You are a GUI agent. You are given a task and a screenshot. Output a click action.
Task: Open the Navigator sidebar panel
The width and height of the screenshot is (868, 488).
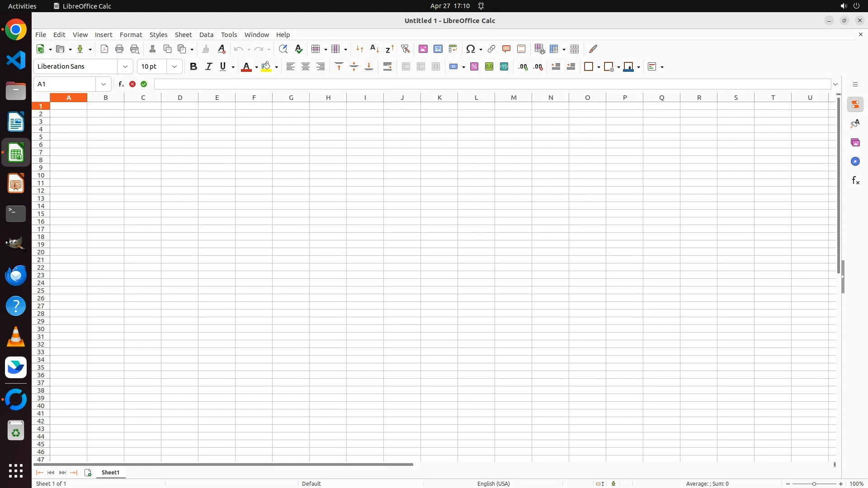(855, 161)
